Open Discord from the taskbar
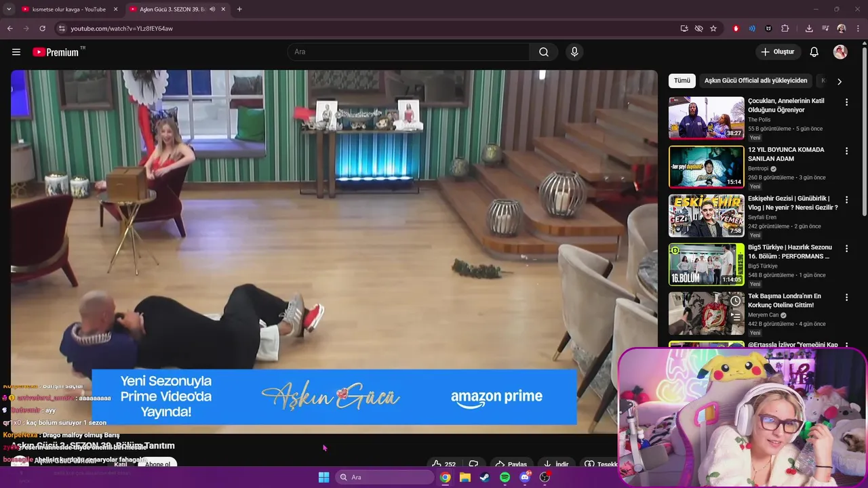 (x=525, y=477)
